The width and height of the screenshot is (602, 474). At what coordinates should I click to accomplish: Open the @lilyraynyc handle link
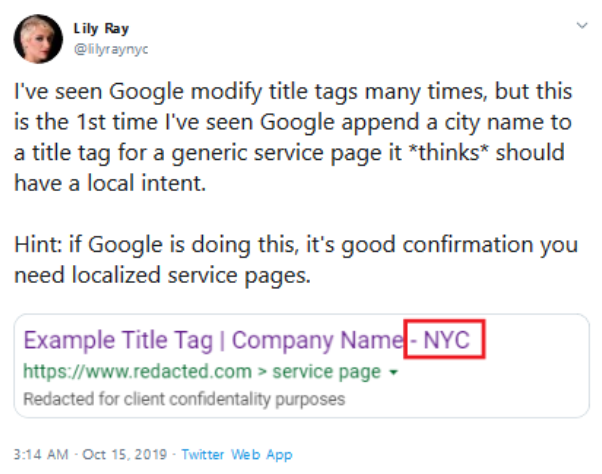click(x=111, y=50)
